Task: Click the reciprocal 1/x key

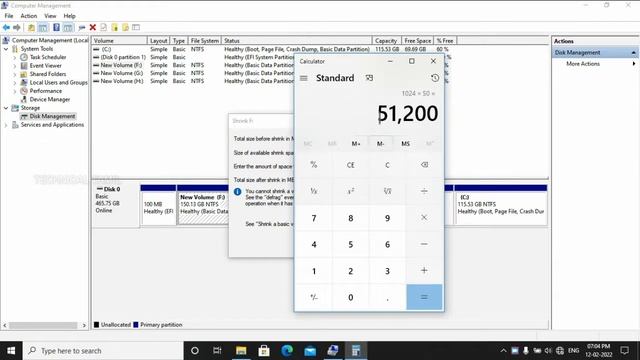Action: pyautogui.click(x=313, y=191)
